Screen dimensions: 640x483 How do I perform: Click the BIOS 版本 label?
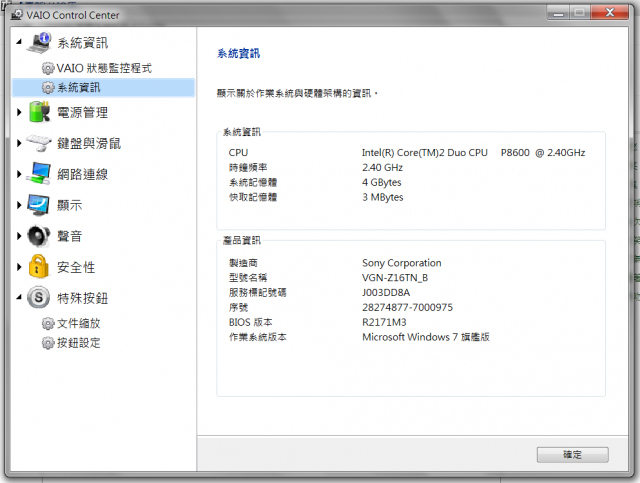[x=250, y=323]
